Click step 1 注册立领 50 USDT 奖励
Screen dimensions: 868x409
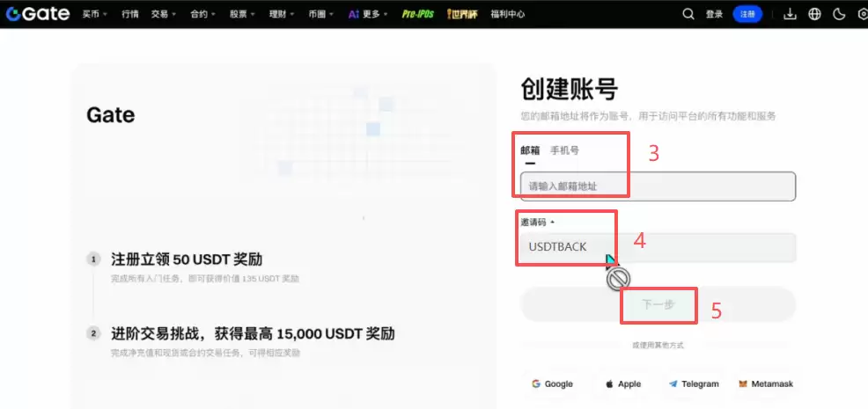coord(187,259)
